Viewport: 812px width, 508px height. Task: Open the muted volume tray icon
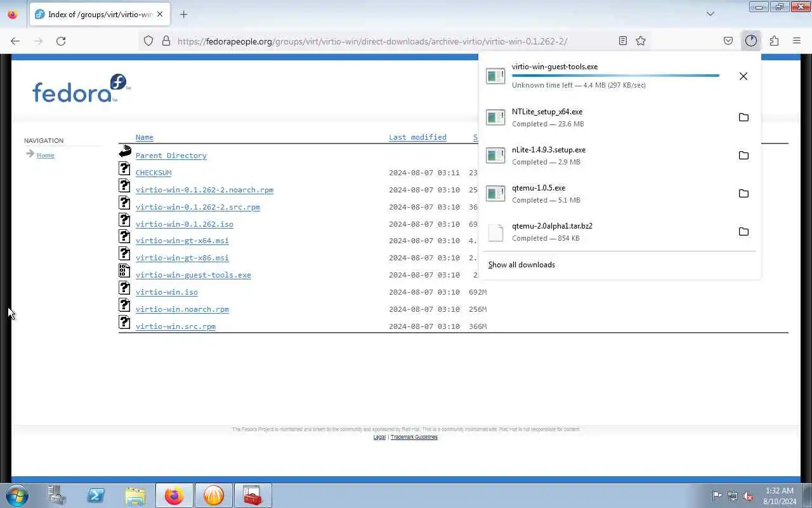click(748, 496)
